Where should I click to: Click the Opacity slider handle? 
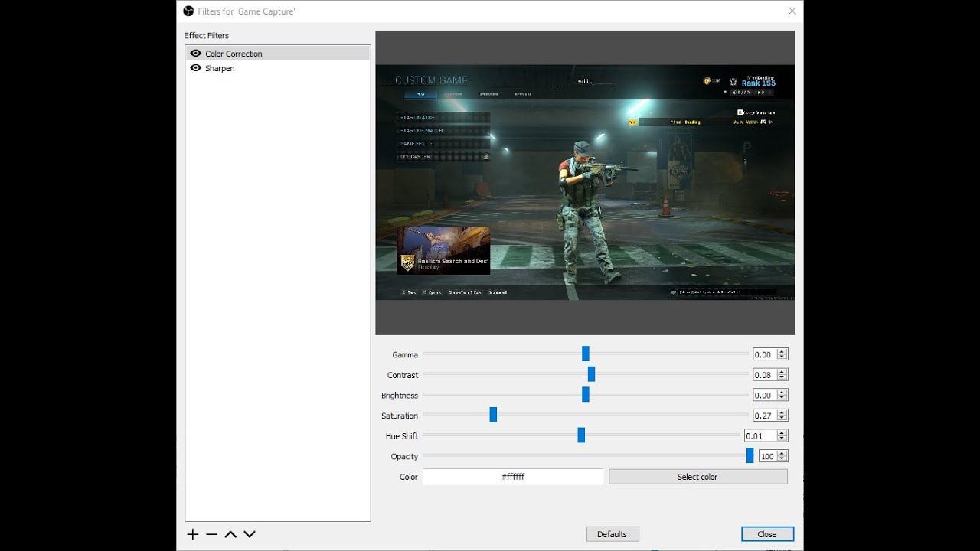click(x=750, y=455)
